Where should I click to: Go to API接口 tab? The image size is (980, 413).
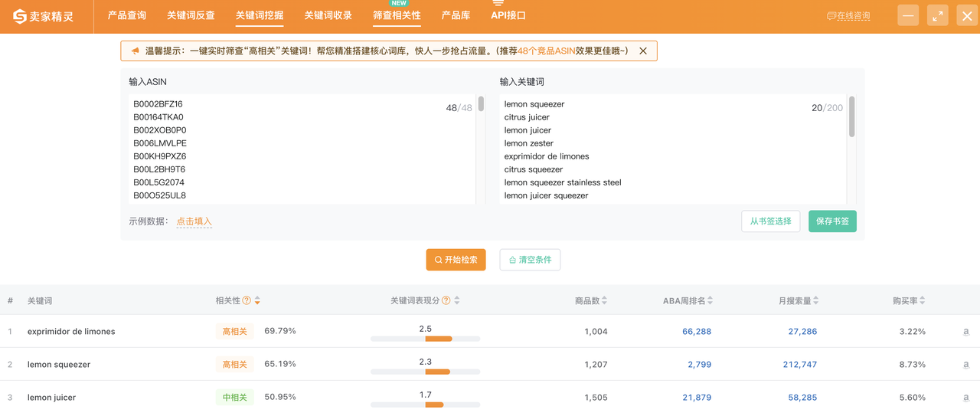(x=508, y=15)
